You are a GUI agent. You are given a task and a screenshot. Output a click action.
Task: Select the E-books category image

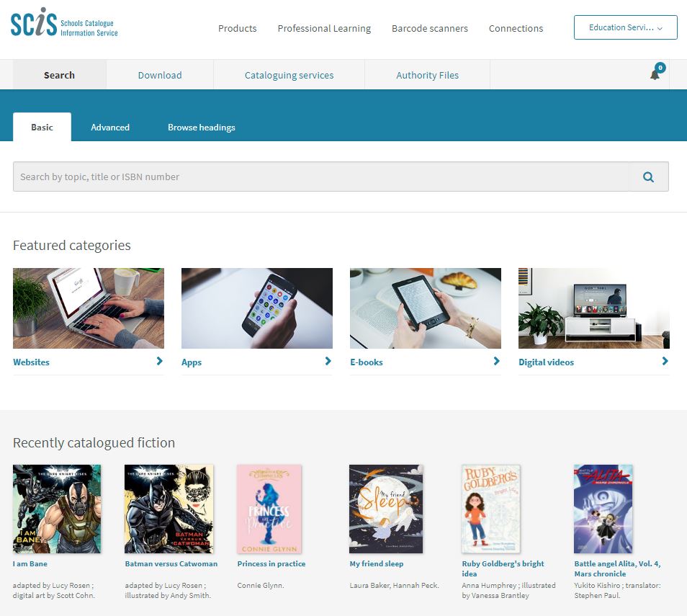[426, 308]
